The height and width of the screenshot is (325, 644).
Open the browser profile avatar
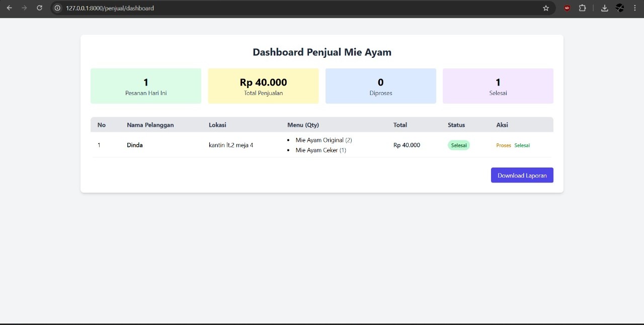tap(620, 8)
